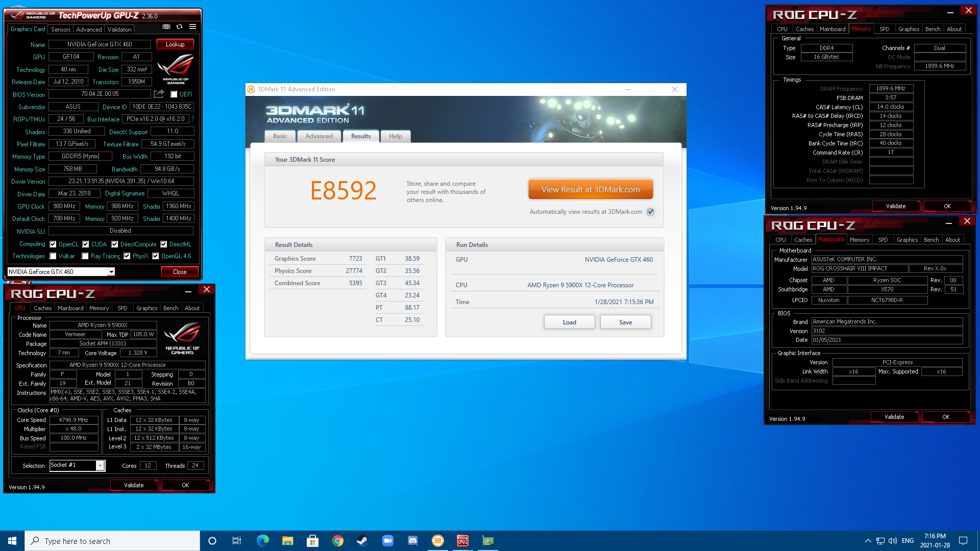The width and height of the screenshot is (980, 551).
Task: Click the BIOS export share icon in GPU-Z
Action: tap(159, 94)
